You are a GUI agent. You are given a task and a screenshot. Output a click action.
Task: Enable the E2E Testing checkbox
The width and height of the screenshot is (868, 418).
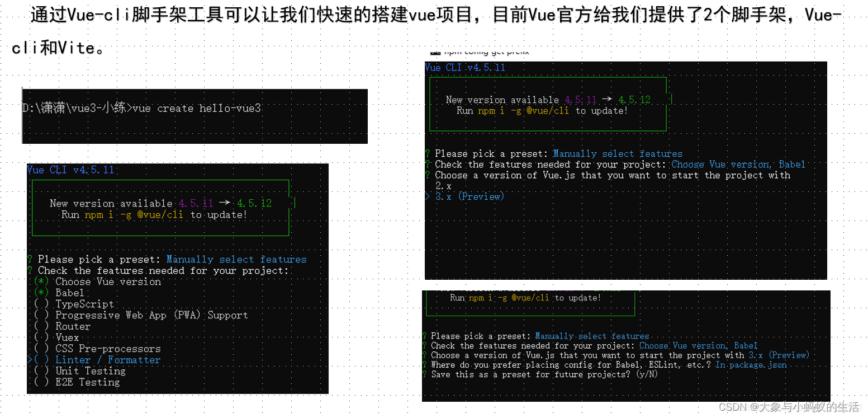pyautogui.click(x=41, y=382)
